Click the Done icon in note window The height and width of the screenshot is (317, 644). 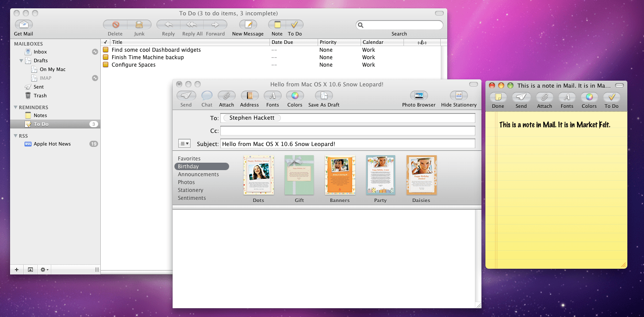click(x=498, y=97)
